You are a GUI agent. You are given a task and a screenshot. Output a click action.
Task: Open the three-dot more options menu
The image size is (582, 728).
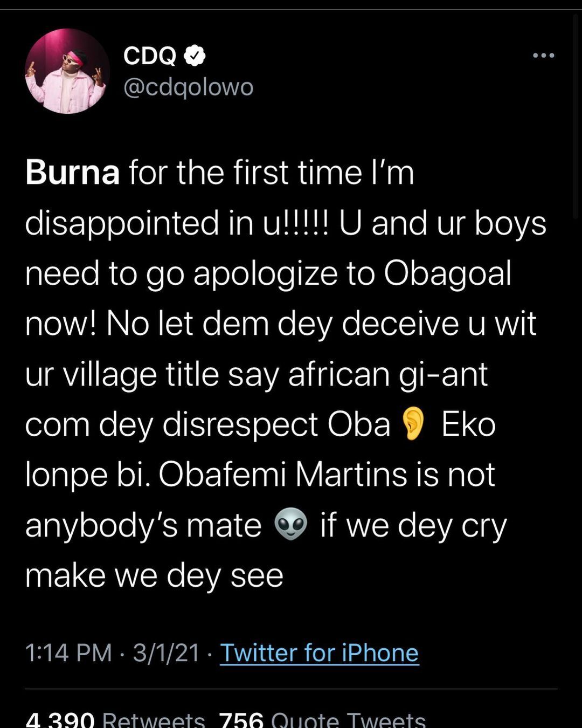click(x=543, y=56)
